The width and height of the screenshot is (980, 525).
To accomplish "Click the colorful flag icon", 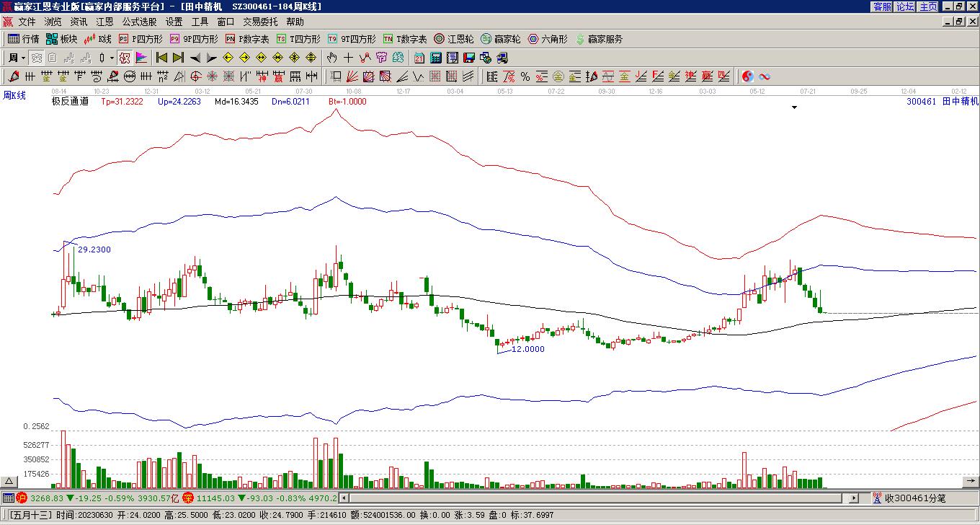I will 141,58.
